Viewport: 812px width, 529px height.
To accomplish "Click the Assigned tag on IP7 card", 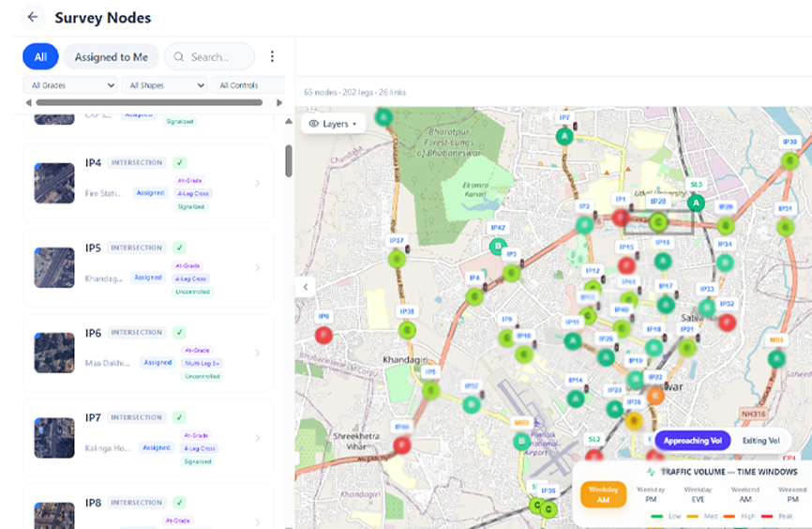I will tap(157, 447).
